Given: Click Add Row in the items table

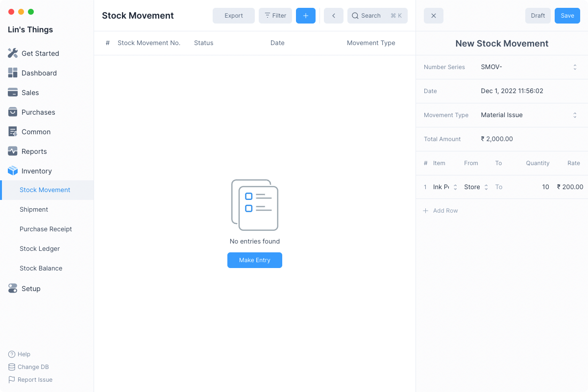Looking at the screenshot, I should click(441, 211).
